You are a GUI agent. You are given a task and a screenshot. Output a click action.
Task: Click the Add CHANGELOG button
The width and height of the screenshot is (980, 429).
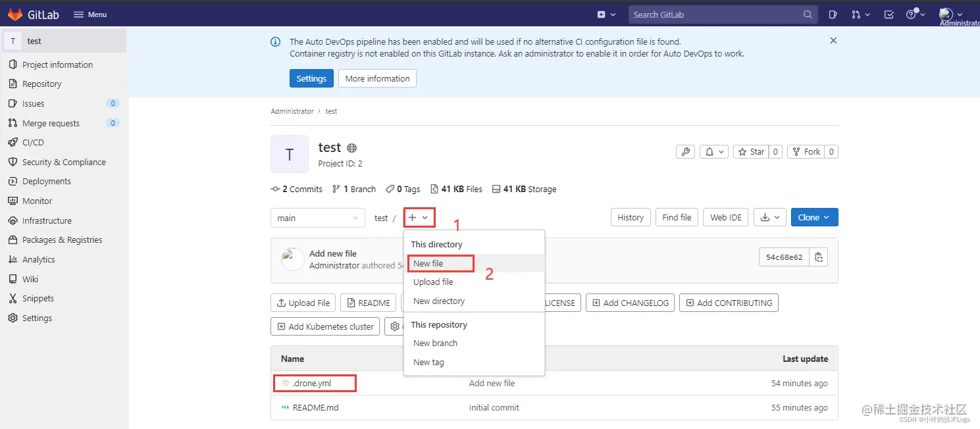631,303
